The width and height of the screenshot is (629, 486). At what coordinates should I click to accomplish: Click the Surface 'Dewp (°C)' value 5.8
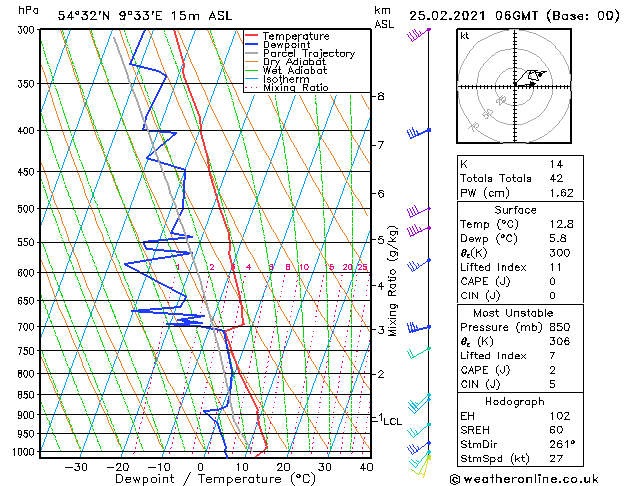pos(558,239)
